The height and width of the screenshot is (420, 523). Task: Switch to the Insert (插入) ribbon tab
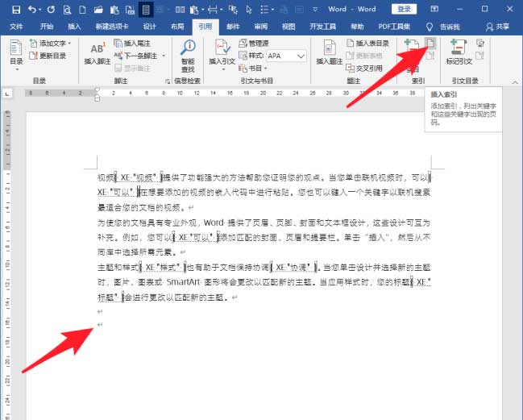(74, 26)
